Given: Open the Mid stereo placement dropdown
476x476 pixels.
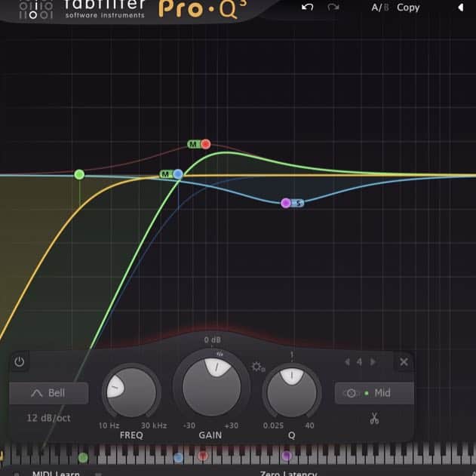Looking at the screenshot, I should point(374,393).
